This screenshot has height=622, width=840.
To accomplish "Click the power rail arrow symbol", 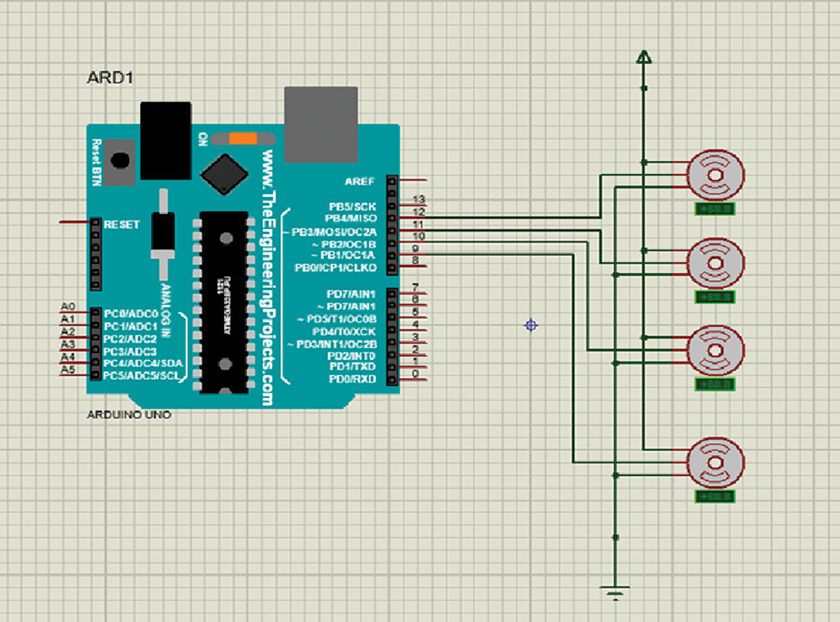I will 644,56.
